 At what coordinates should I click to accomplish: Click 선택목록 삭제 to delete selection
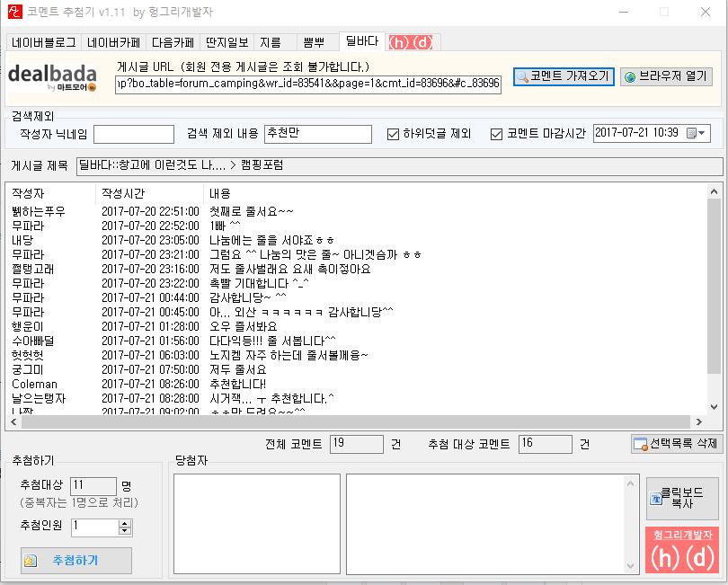pyautogui.click(x=676, y=444)
